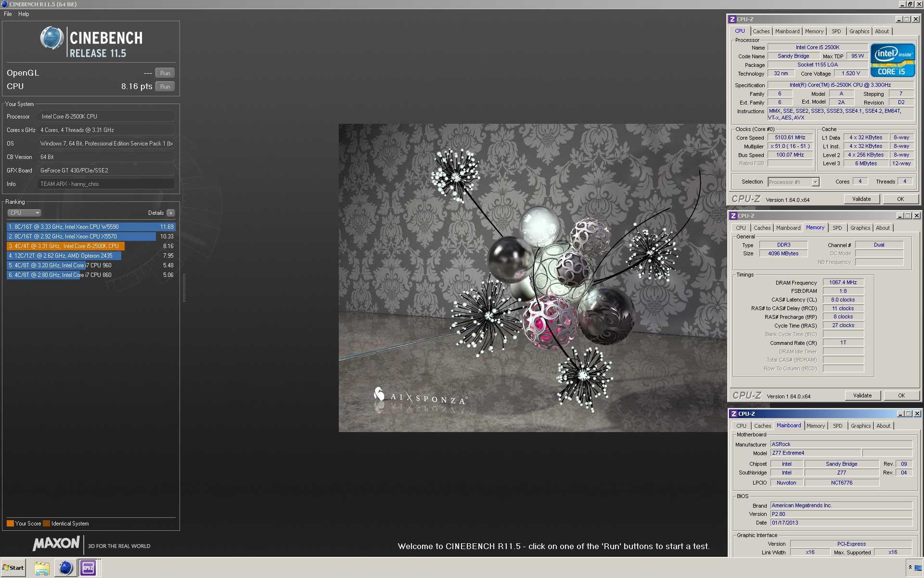Image resolution: width=924 pixels, height=578 pixels.
Task: Open the File menu in Cinebench
Action: click(8, 14)
